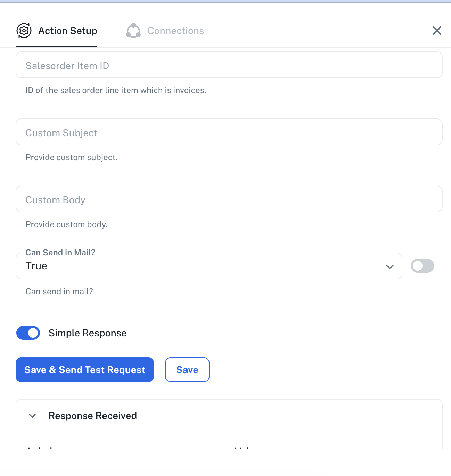Click the Provide custom subject hint text
Viewport: 451px width, 476px height.
[72, 157]
